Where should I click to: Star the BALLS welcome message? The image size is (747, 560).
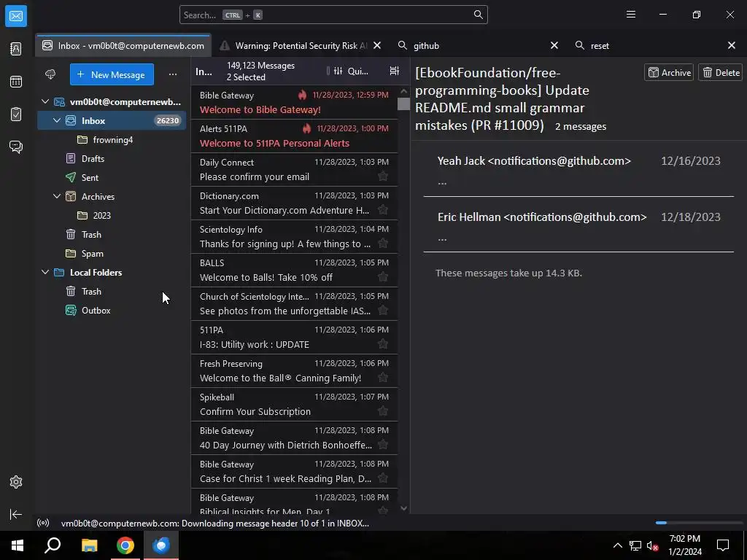pos(382,276)
